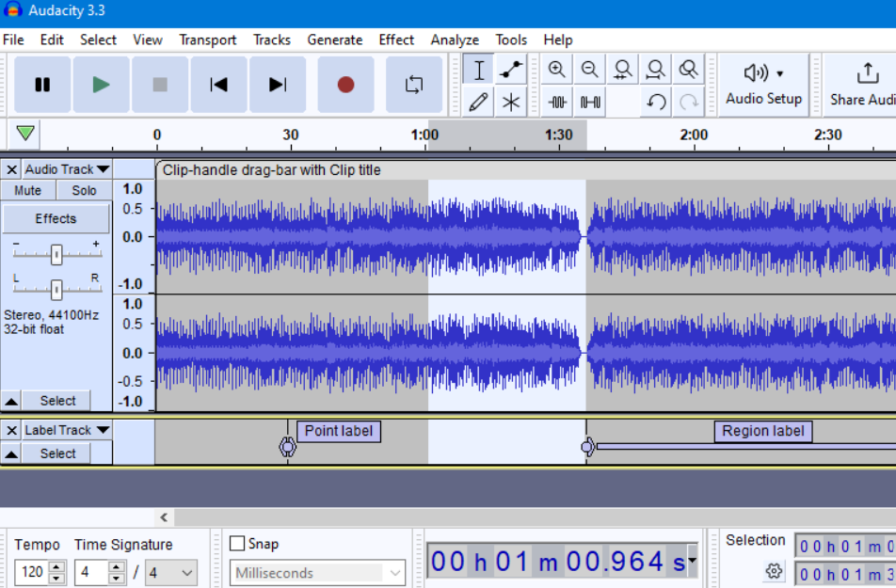
Task: Click the Audio Track Select button
Action: click(57, 401)
